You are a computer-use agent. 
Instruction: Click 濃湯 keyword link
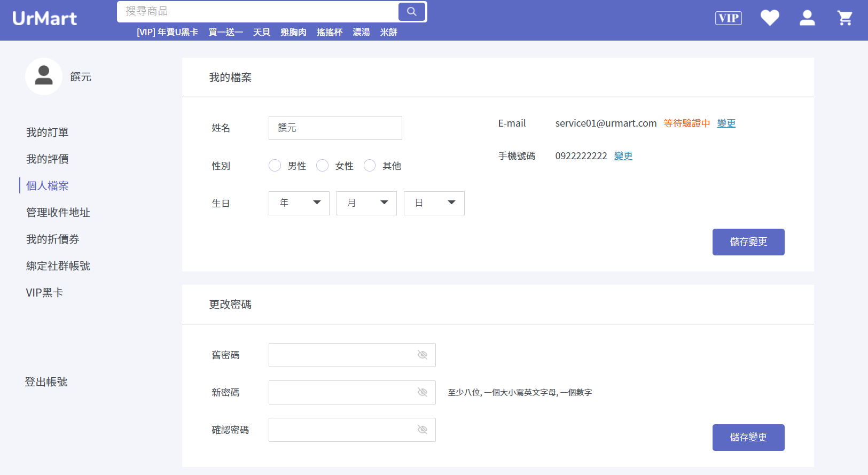pos(362,32)
